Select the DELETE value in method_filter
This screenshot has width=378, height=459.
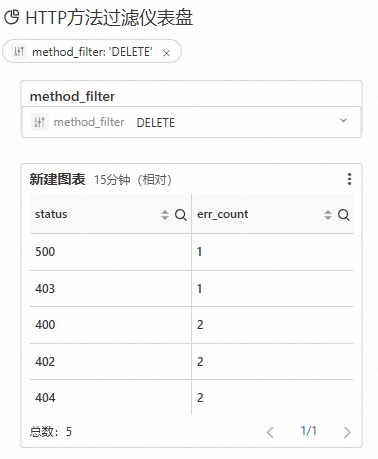[156, 123]
